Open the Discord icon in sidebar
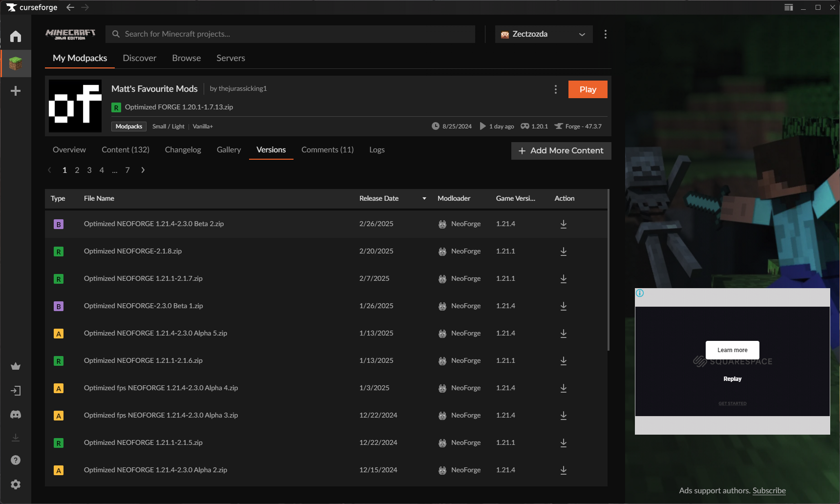 [x=16, y=415]
